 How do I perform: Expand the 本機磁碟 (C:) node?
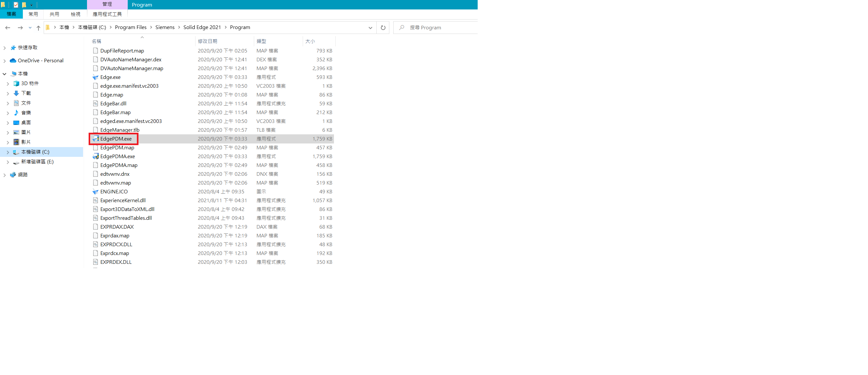point(8,152)
